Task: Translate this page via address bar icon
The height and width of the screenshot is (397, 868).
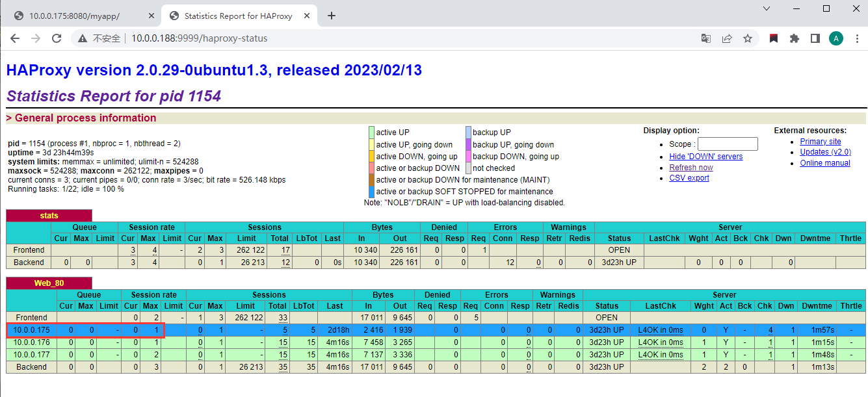Action: point(705,38)
